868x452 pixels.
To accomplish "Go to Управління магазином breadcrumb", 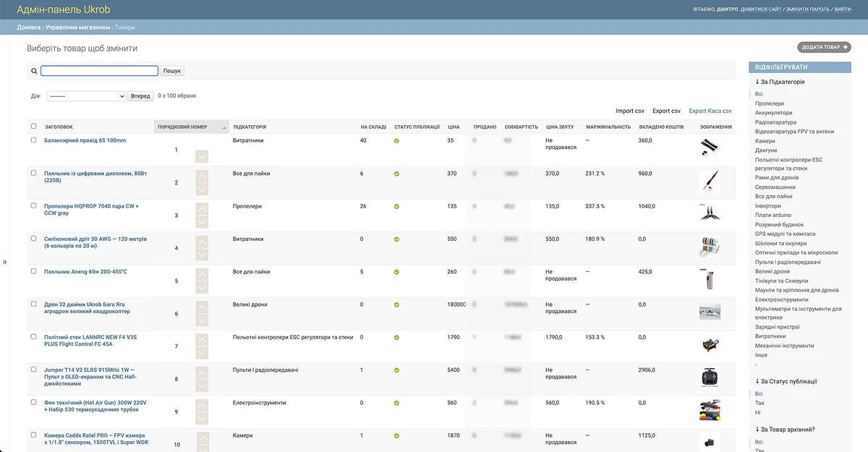I will [77, 27].
